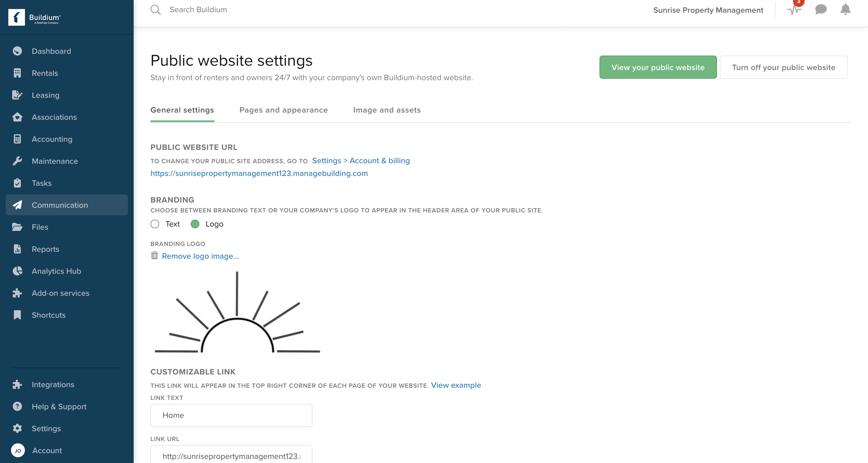Open Communication menu item
The height and width of the screenshot is (463, 868).
[67, 205]
